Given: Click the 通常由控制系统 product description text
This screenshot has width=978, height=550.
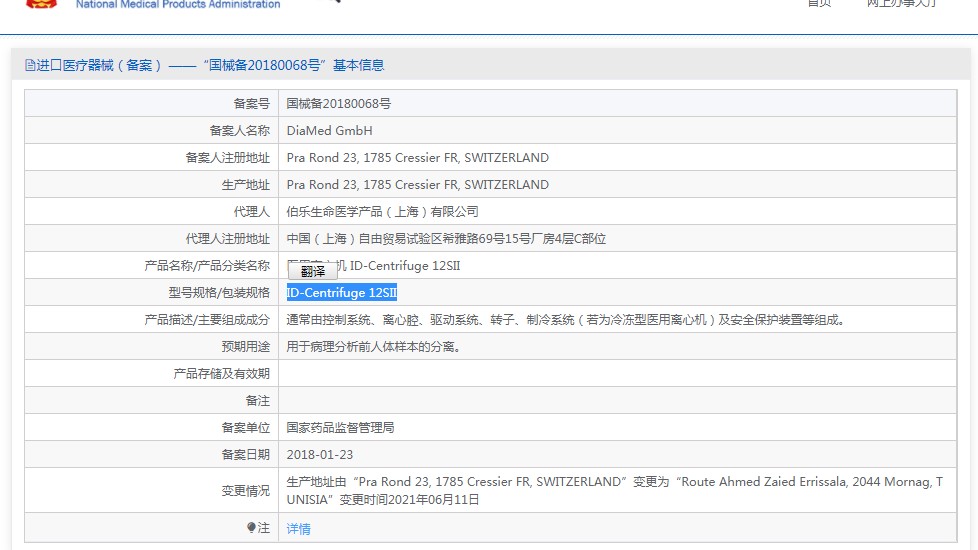Looking at the screenshot, I should point(566,320).
